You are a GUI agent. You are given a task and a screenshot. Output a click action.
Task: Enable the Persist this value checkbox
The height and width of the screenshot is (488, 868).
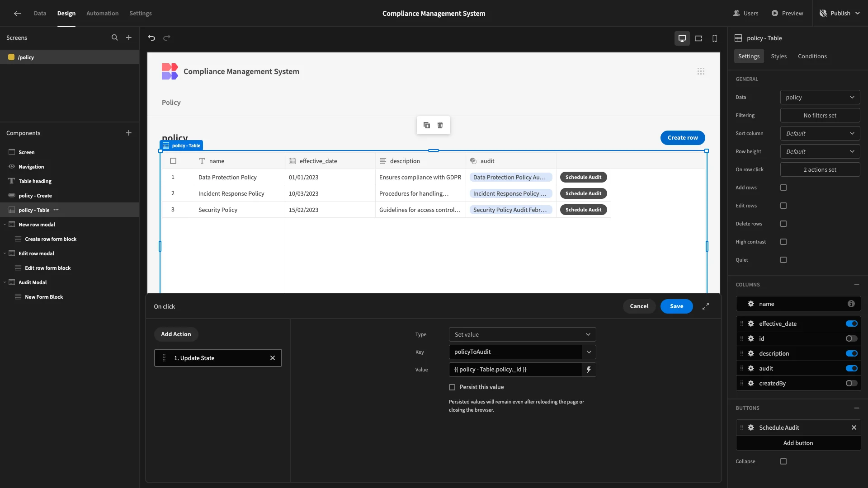click(452, 387)
